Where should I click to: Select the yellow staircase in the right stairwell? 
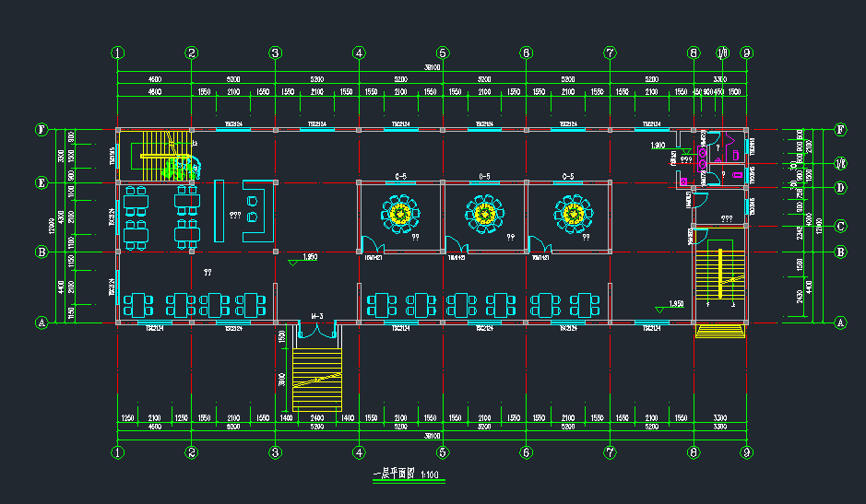718,276
